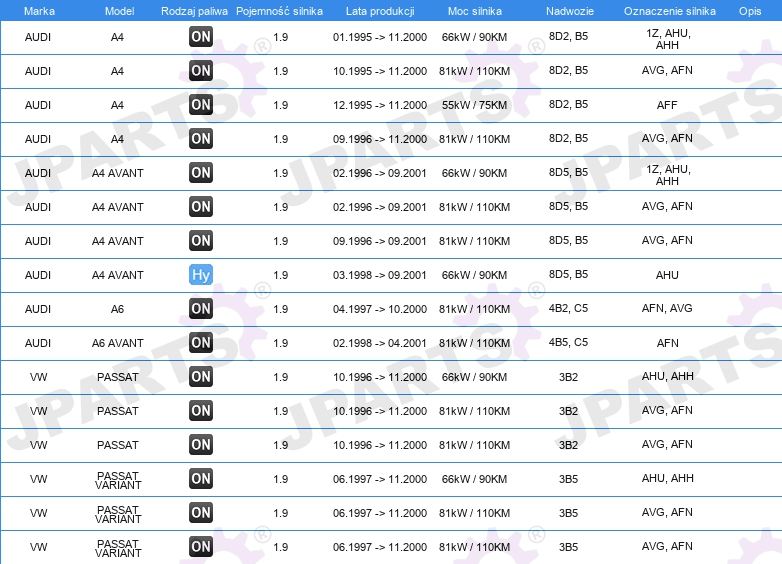782x564 pixels.
Task: Click ON badge for A4 AVANT 02.1996 81kW
Action: 200,206
